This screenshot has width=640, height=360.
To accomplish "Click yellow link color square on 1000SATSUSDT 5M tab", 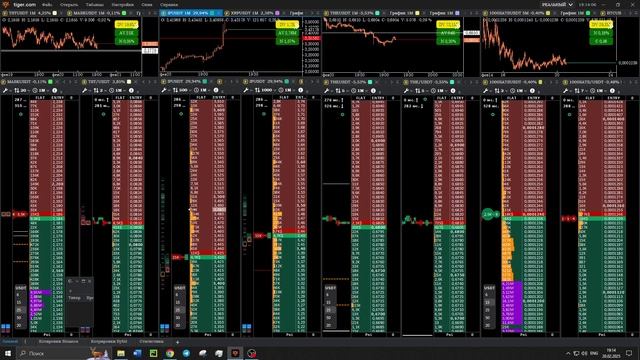I will [x=548, y=13].
